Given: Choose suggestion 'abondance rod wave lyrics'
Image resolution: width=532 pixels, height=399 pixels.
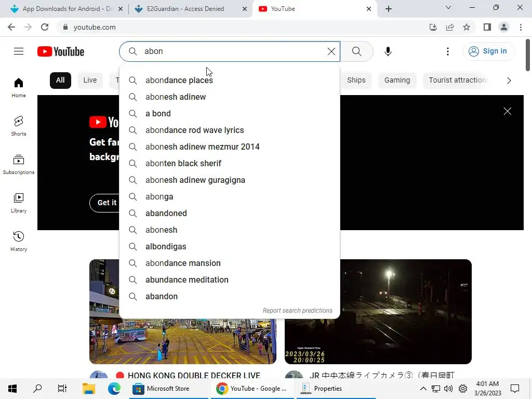Looking at the screenshot, I should [x=230, y=130].
